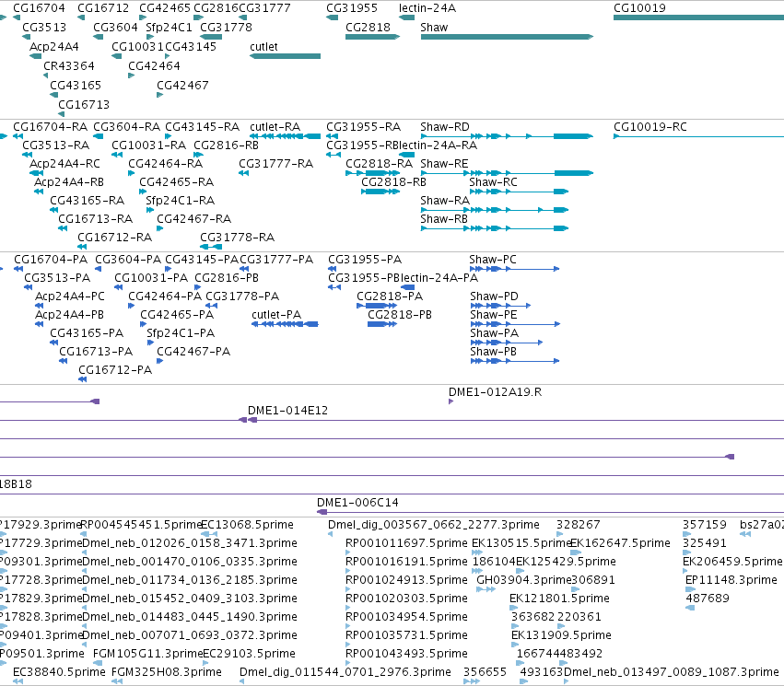Select the lectin-24A-PA protein label
Viewport: 784px width, 686px height.
tap(439, 278)
